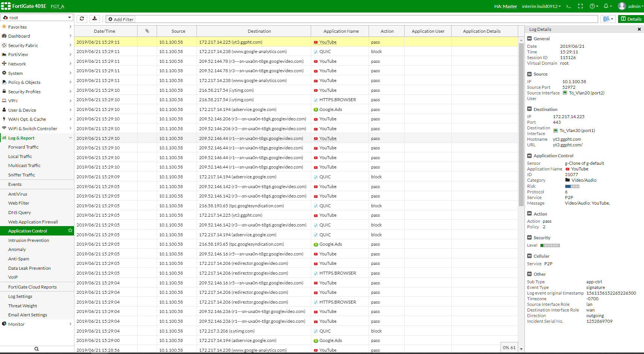
Task: Close the Log Details panel
Action: (639, 29)
